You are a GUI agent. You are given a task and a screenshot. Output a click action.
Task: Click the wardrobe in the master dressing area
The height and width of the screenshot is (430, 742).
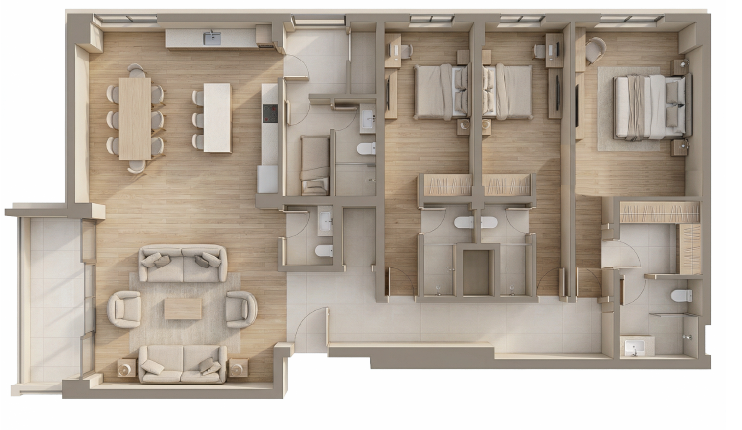658,212
